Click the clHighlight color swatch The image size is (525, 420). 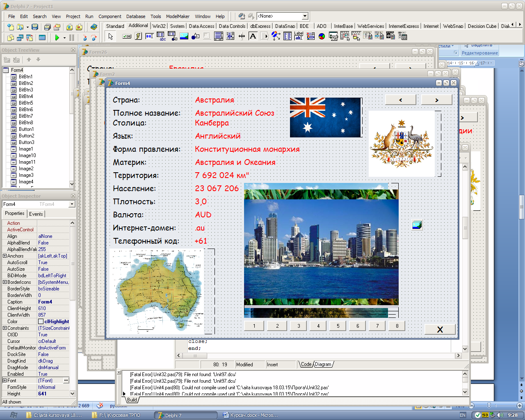[41, 322]
